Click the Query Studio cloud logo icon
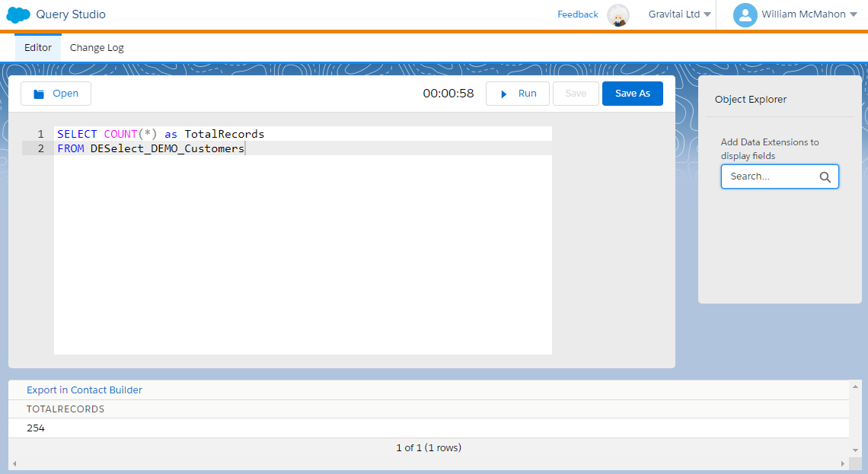The image size is (868, 474). [17, 14]
